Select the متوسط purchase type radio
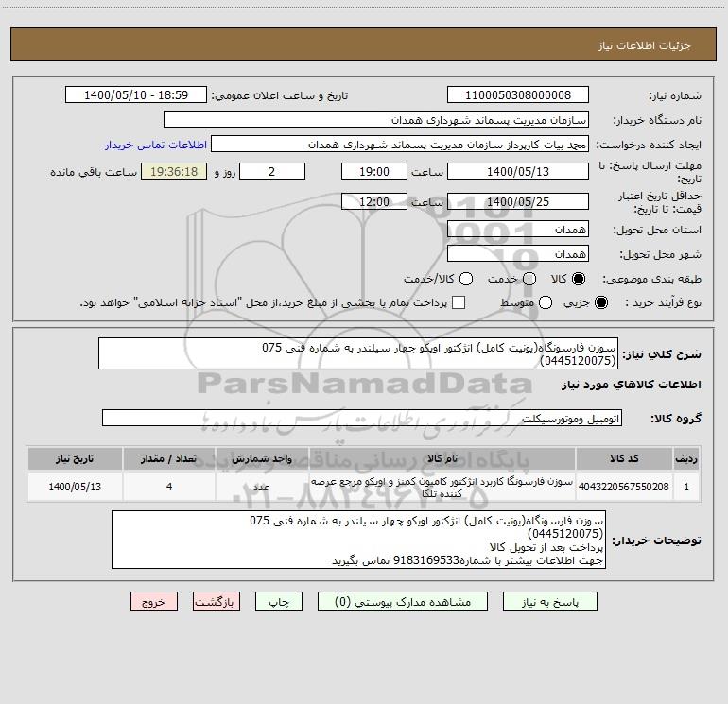 [546, 302]
